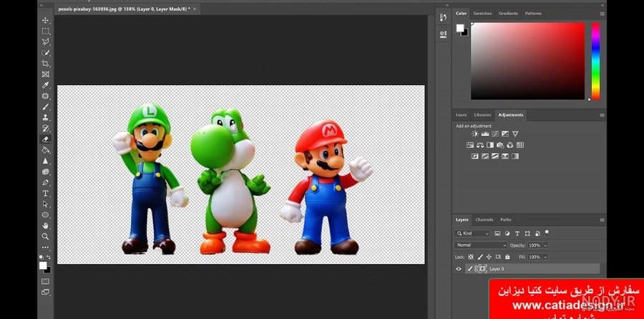Image resolution: width=644 pixels, height=319 pixels.
Task: Open the Layers panel menu
Action: [x=602, y=220]
